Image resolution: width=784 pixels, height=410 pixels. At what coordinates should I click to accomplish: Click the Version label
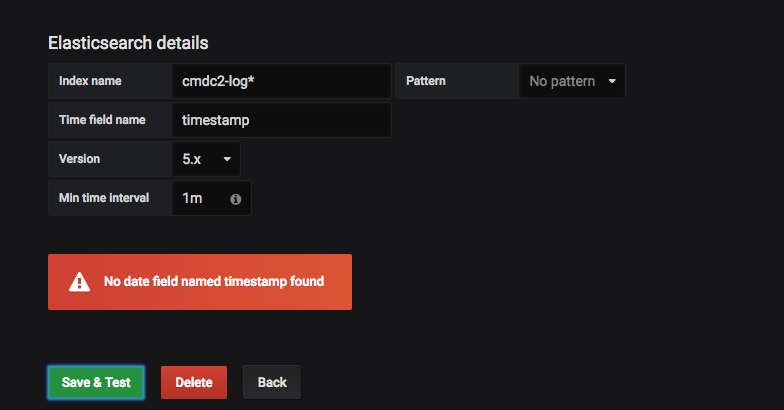point(80,159)
